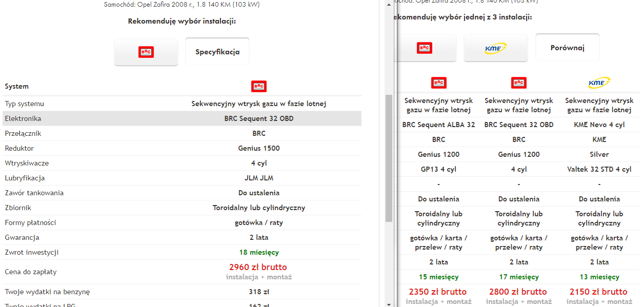Click BRC logo above BRC Sequent ALBA 32 column

point(438,83)
